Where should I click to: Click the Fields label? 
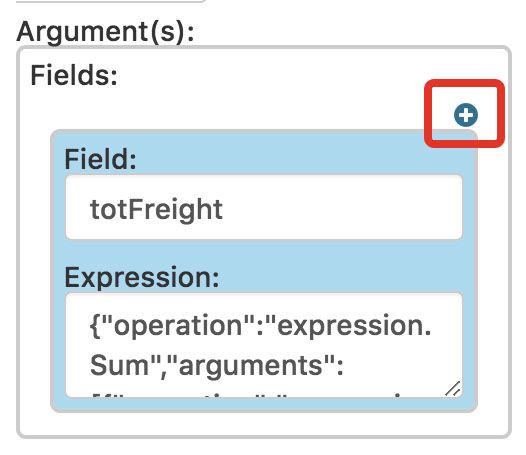click(74, 75)
